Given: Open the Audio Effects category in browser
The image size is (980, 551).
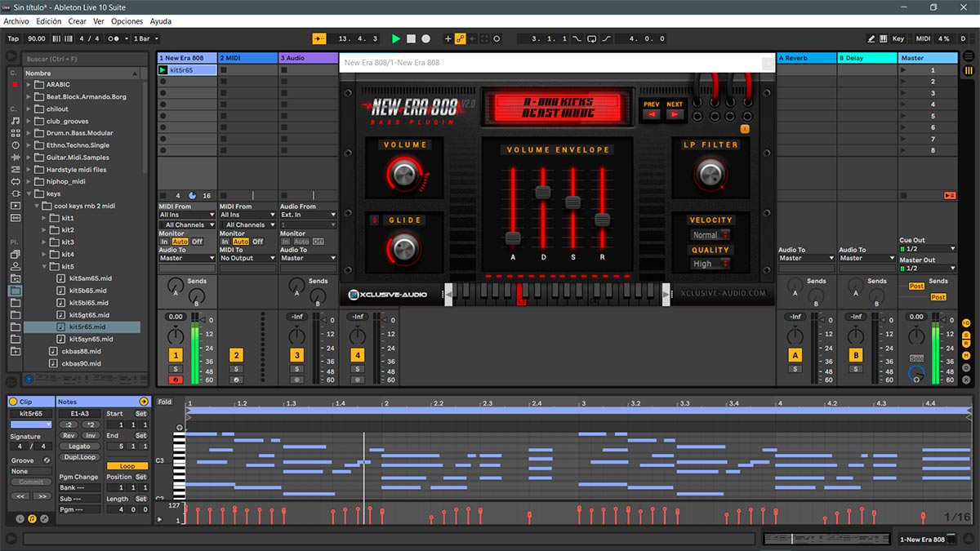Looking at the screenshot, I should pyautogui.click(x=16, y=157).
